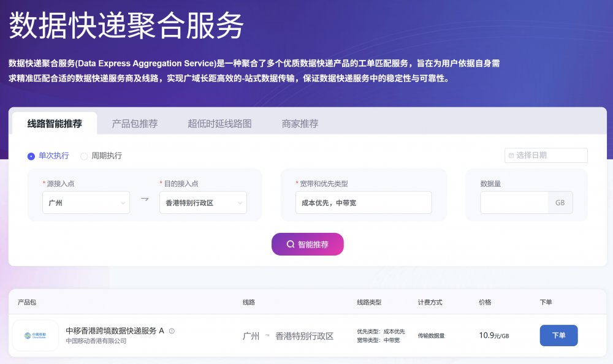The height and width of the screenshot is (364, 613).
Task: Open the 中移香港跨境数据快递服务 A product link
Action: coord(115,330)
